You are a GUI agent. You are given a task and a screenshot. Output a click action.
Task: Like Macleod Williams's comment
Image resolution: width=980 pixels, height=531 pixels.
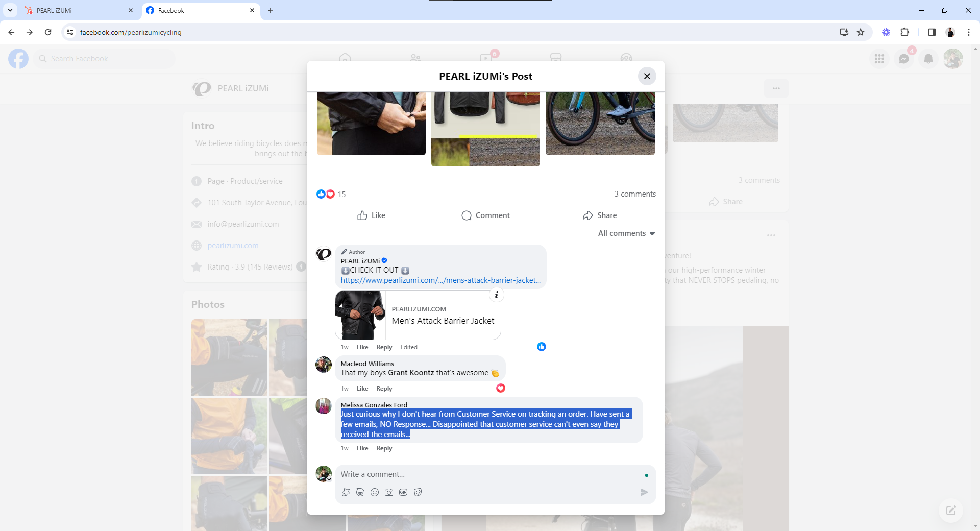coord(362,389)
